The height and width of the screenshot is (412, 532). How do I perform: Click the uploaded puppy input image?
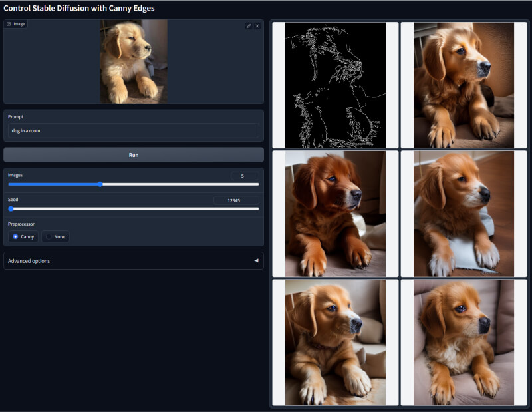coord(134,61)
